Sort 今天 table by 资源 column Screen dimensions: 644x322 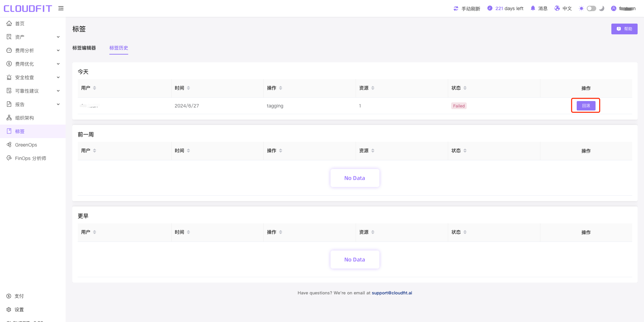click(x=373, y=88)
